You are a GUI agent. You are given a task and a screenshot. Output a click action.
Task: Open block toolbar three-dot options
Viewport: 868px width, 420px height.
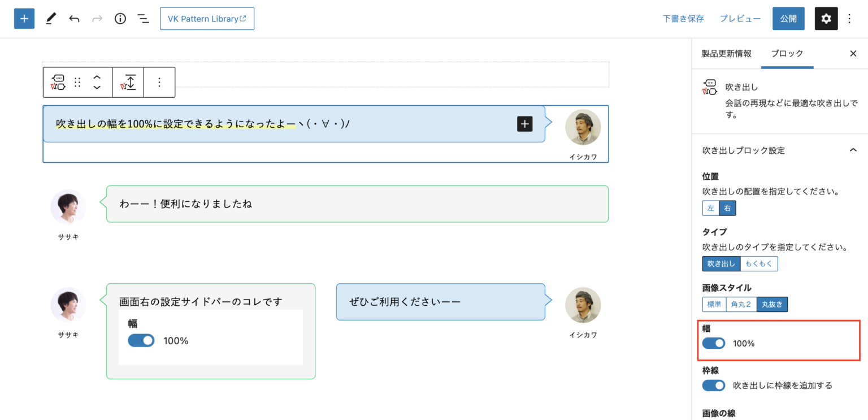159,83
